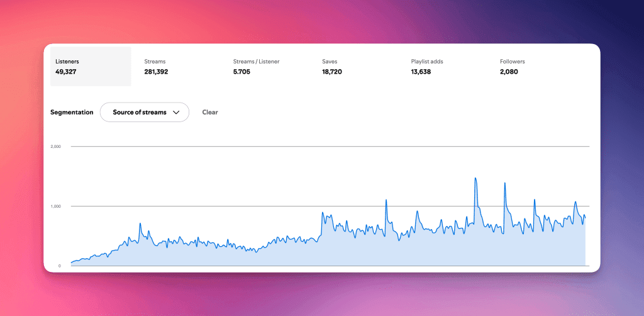644x316 pixels.
Task: Click the tallest peak on the listeners chart
Action: tap(475, 178)
